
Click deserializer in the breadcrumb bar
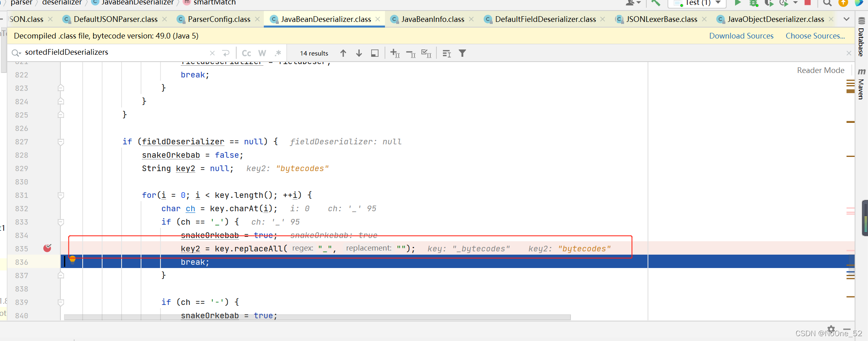[62, 2]
